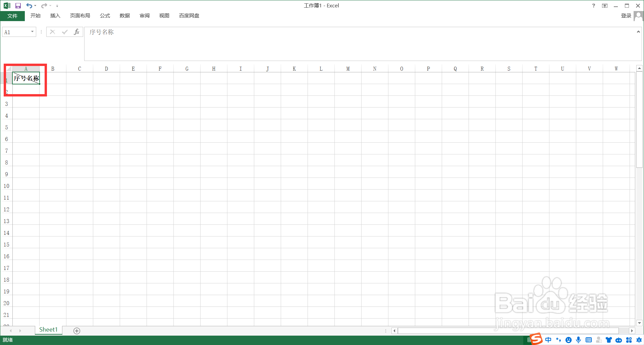Open the 视图 ribbon tab
The width and height of the screenshot is (644, 345).
click(164, 16)
